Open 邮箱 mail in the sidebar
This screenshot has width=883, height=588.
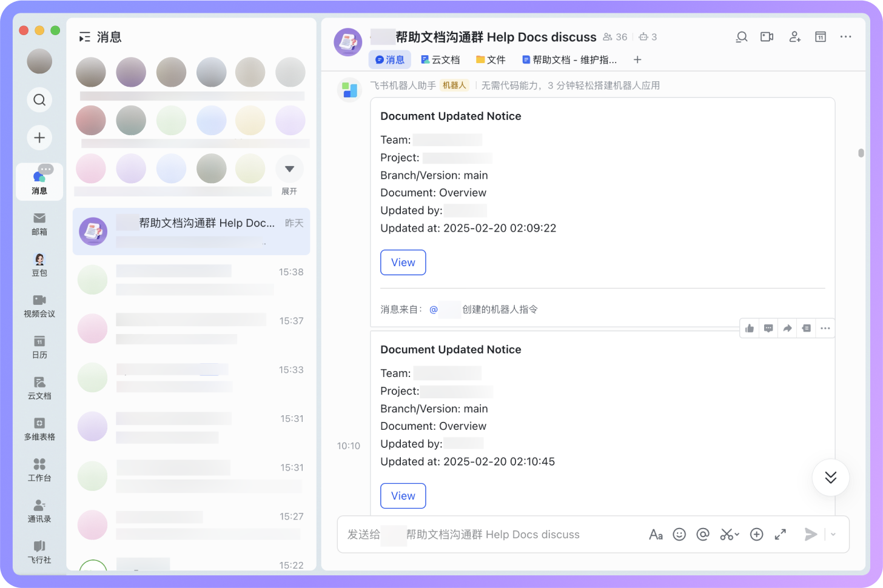point(39,224)
